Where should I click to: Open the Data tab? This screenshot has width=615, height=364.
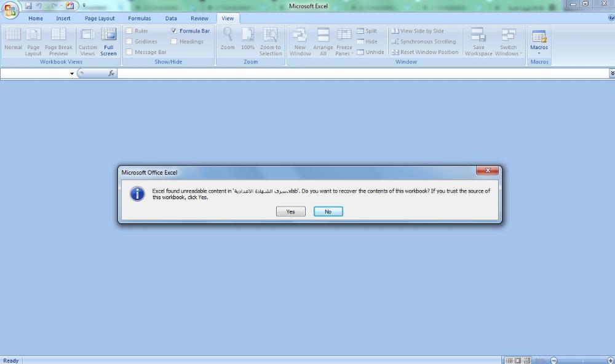point(171,18)
